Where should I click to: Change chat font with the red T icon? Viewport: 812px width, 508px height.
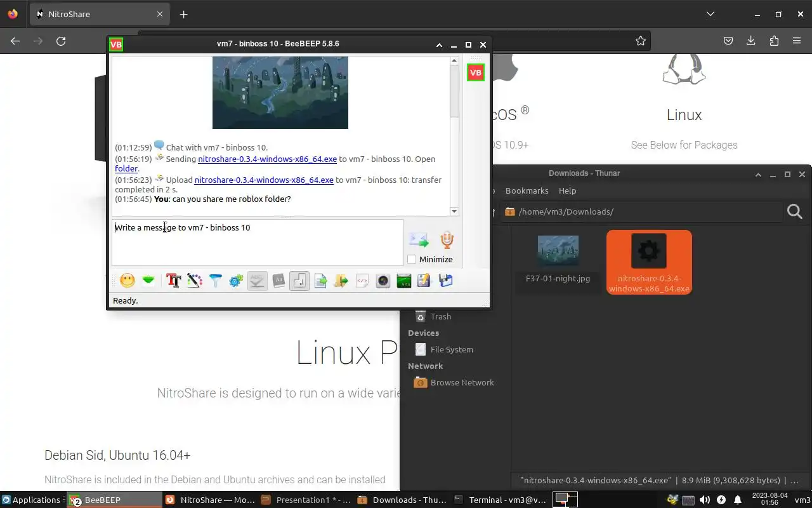click(x=174, y=280)
